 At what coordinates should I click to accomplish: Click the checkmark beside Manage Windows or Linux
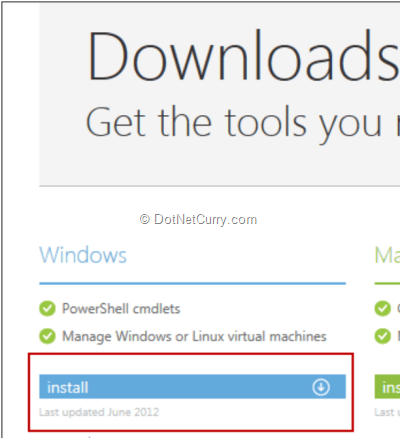[x=47, y=336]
